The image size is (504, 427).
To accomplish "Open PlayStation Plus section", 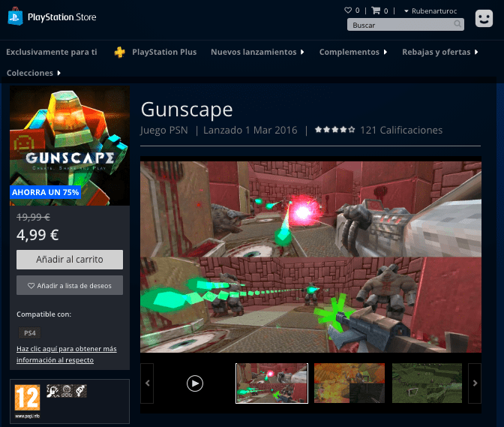I will click(x=164, y=52).
